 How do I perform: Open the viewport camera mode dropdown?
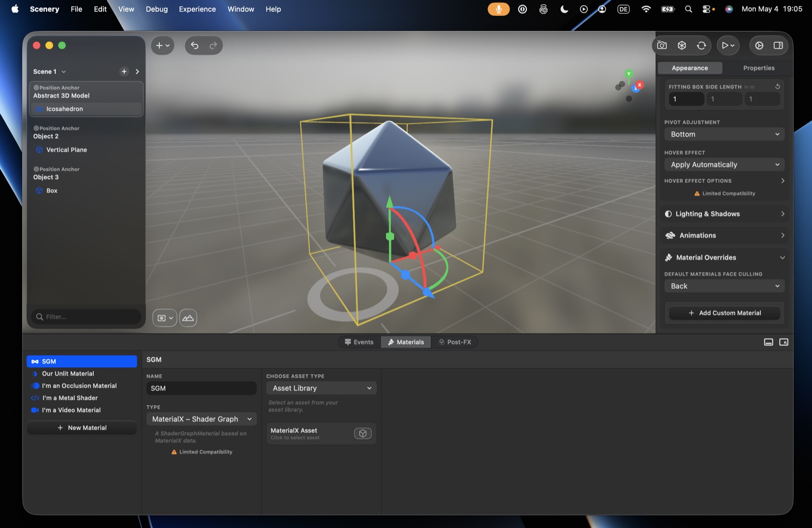click(164, 318)
